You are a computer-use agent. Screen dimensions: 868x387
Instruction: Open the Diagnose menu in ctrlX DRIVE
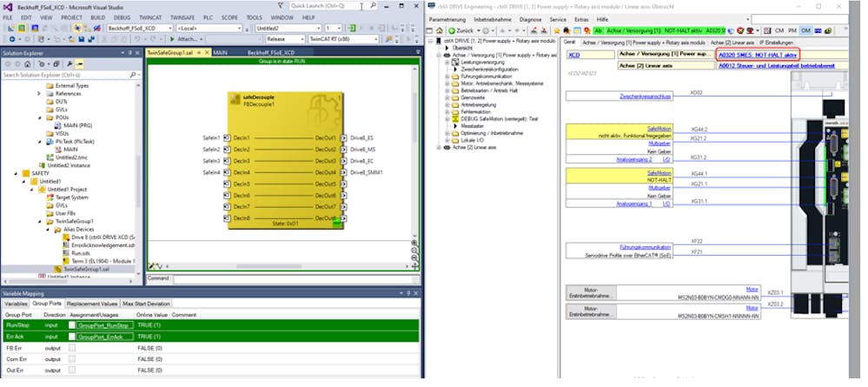(x=530, y=19)
